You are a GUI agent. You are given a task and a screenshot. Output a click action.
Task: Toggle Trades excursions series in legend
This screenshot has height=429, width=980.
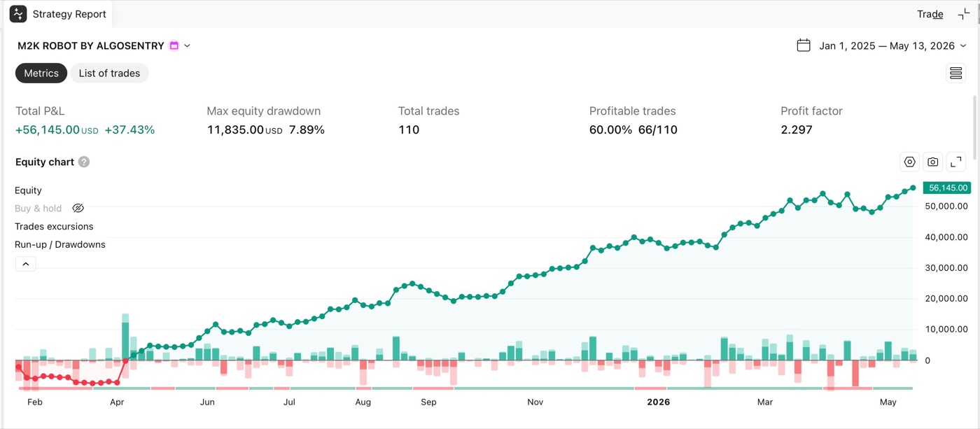54,227
